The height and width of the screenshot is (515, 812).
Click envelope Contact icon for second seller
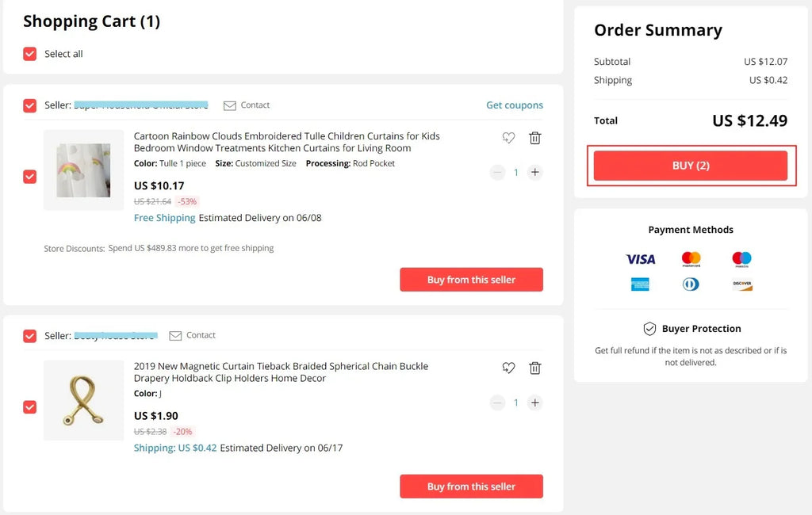pos(175,335)
